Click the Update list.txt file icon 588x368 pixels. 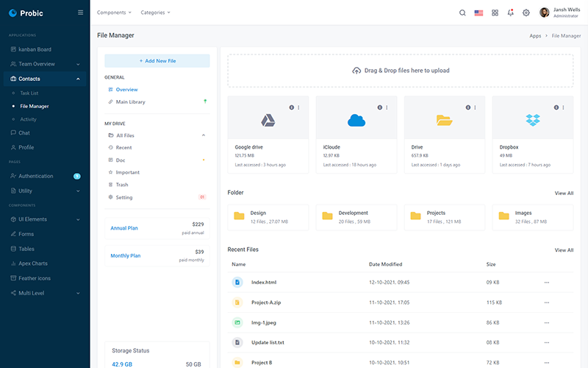coord(237,342)
